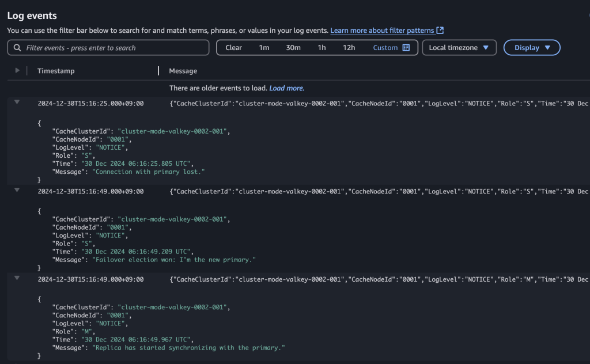Open the Custom calendar icon
This screenshot has width=590, height=364.
(406, 48)
